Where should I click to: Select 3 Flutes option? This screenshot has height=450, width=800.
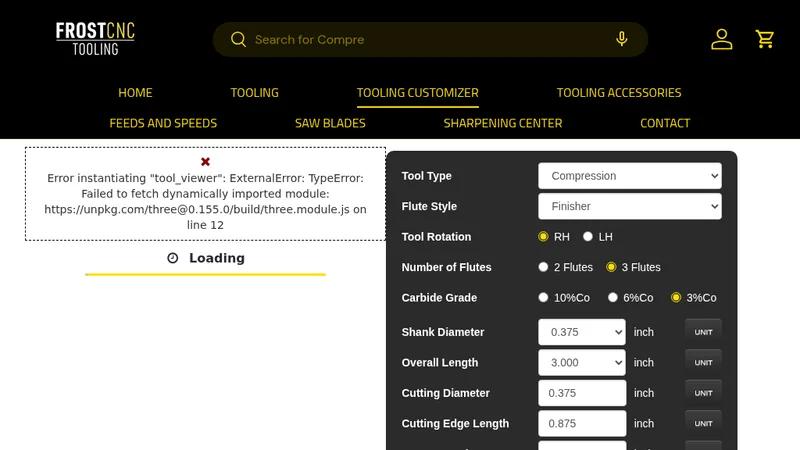(611, 267)
